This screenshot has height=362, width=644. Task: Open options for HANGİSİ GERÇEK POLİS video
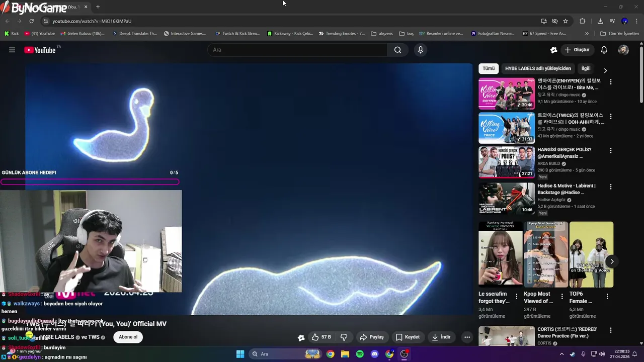tap(611, 150)
